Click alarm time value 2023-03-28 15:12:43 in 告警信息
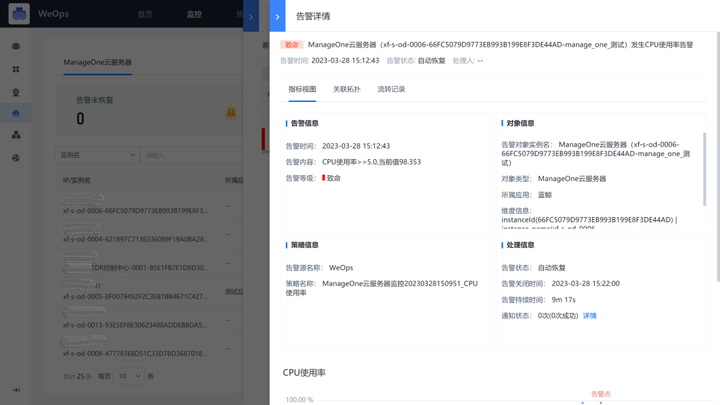The image size is (720, 405). click(x=356, y=146)
